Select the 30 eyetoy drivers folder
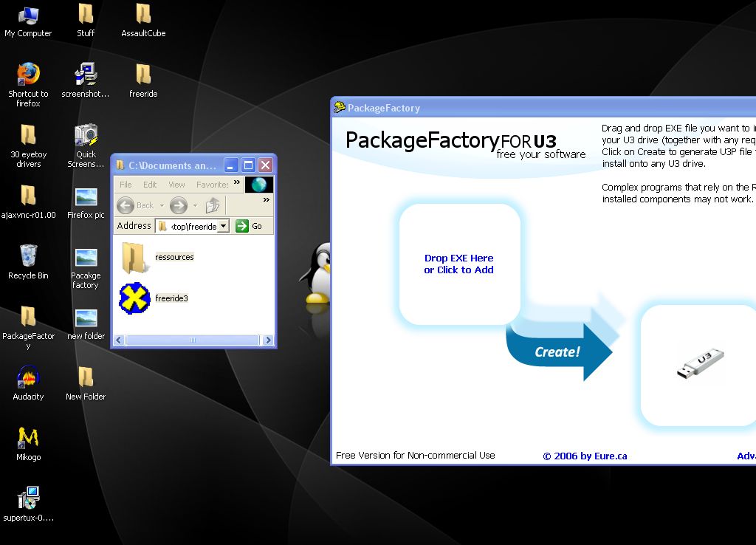 (x=28, y=145)
